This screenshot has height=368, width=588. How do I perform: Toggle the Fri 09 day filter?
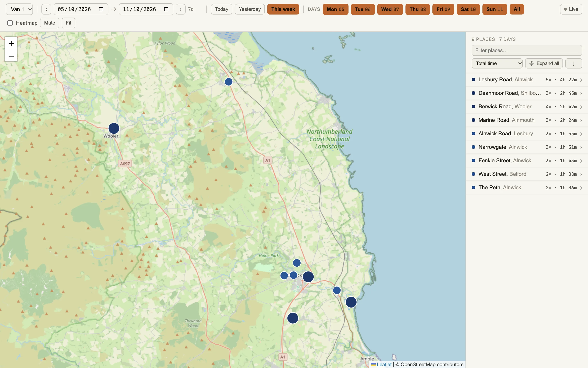tap(443, 9)
